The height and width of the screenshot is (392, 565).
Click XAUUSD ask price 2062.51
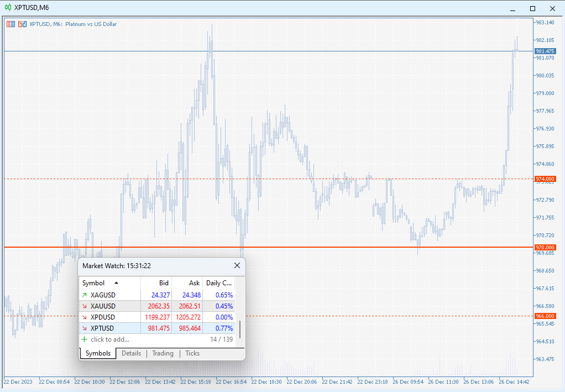click(190, 306)
